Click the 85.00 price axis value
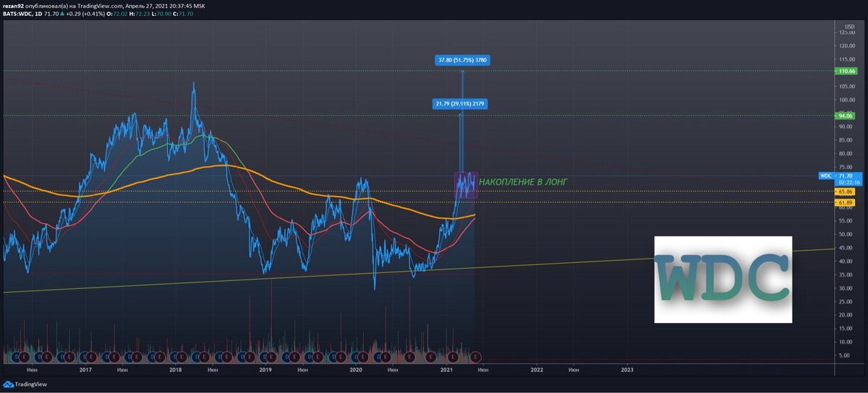 (846, 140)
